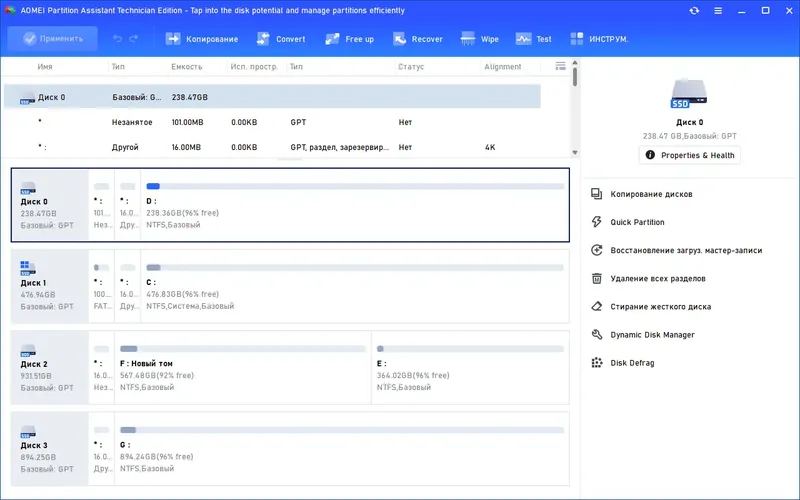Select the C: 476.83GB partition block
800x500 pixels.
(355, 286)
